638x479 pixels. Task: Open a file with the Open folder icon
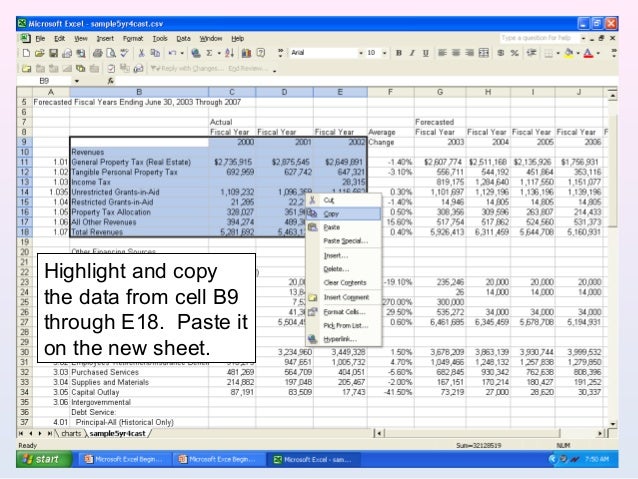point(39,53)
